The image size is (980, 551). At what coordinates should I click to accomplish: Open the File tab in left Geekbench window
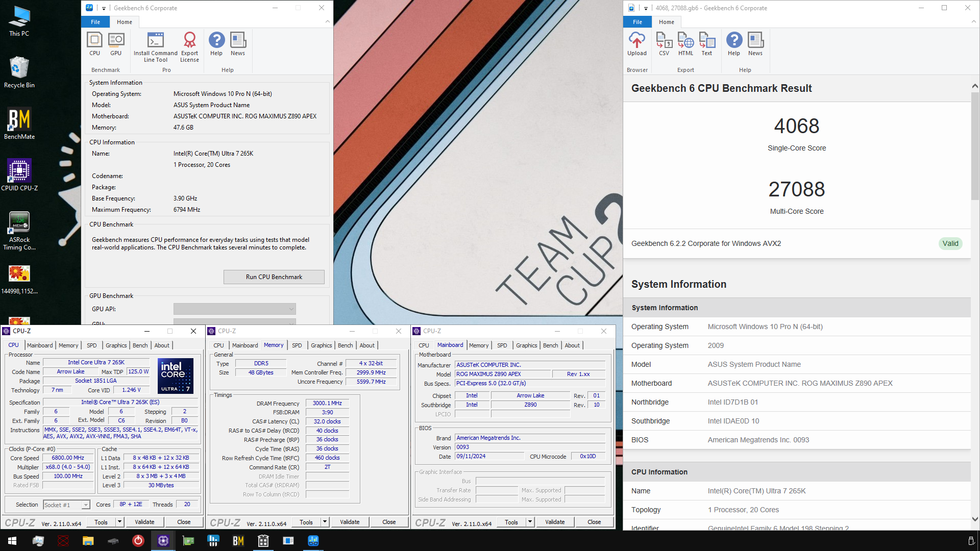pyautogui.click(x=95, y=22)
